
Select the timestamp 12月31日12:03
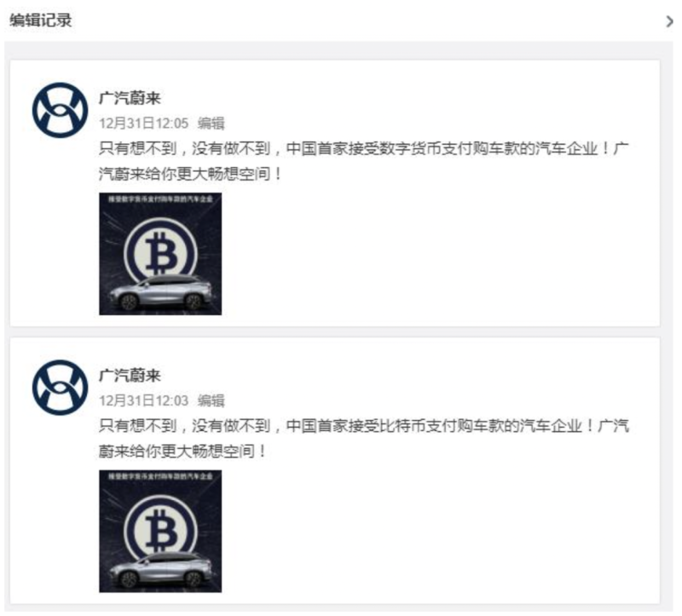[143, 400]
